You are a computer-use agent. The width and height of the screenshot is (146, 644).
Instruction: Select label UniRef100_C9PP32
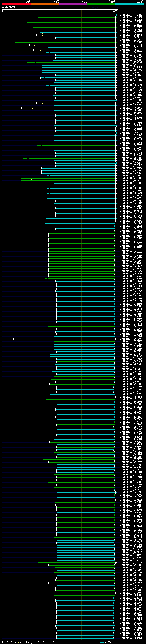point(131,630)
